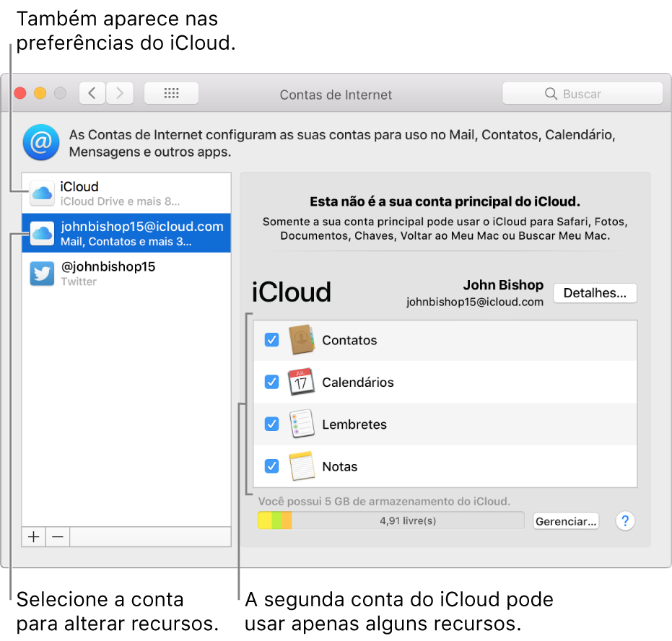Focus the Buscar search field
Image resolution: width=672 pixels, height=641 pixels.
click(582, 93)
